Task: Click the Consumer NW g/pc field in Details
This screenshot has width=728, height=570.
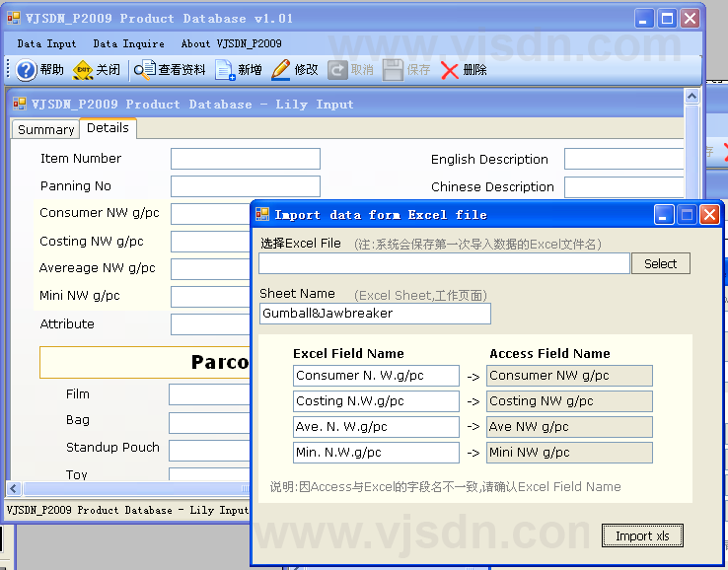Action: tap(210, 214)
